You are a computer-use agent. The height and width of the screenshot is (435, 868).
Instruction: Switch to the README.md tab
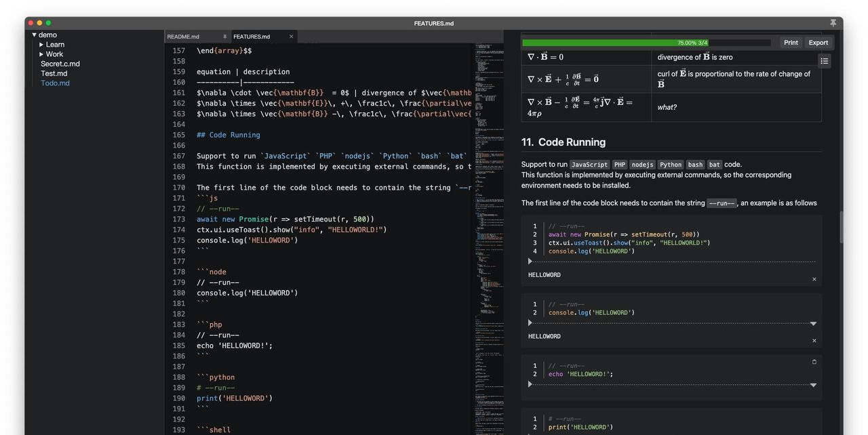coord(184,37)
